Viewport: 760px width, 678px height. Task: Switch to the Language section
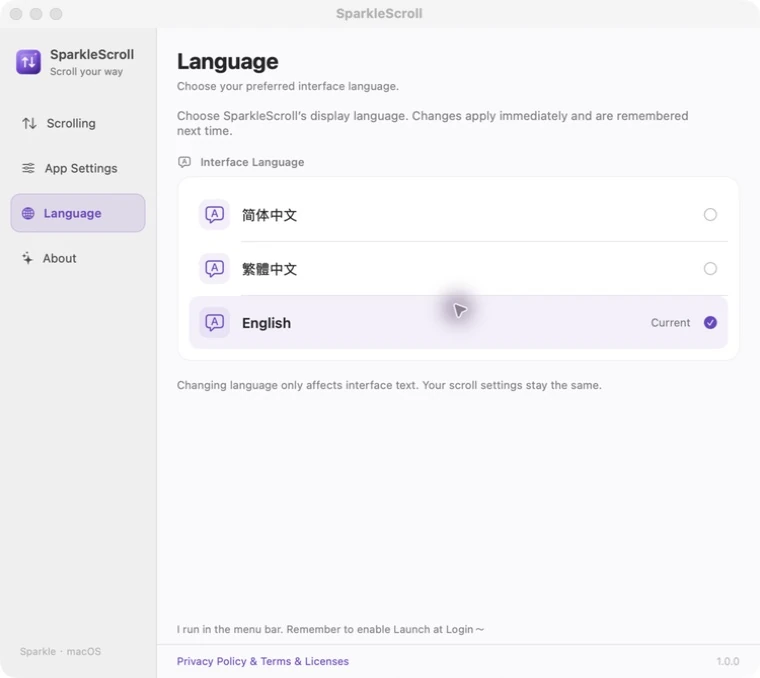pos(78,213)
